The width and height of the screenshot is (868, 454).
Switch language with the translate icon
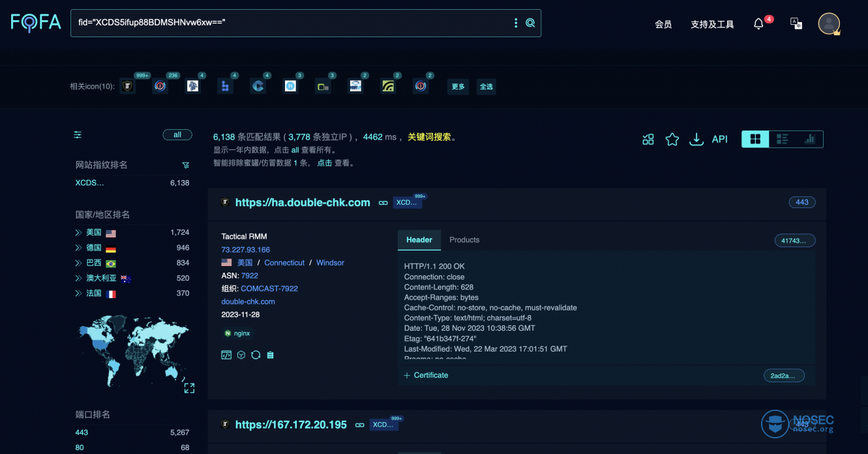[x=796, y=23]
